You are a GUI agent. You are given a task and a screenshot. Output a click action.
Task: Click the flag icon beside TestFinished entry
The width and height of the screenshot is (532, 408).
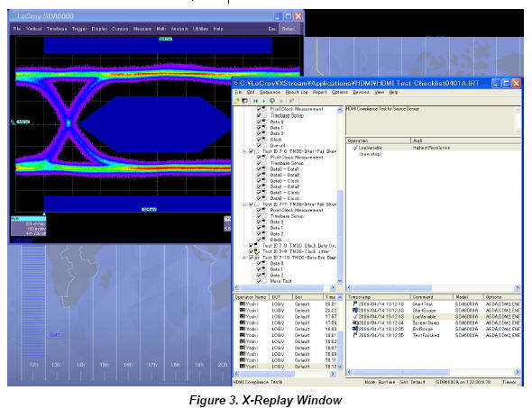click(355, 335)
